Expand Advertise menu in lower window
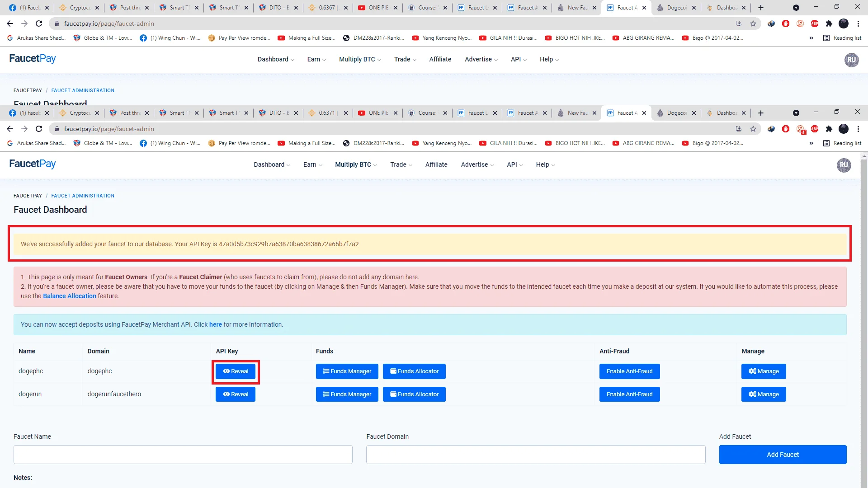This screenshot has width=868, height=488. (x=477, y=165)
